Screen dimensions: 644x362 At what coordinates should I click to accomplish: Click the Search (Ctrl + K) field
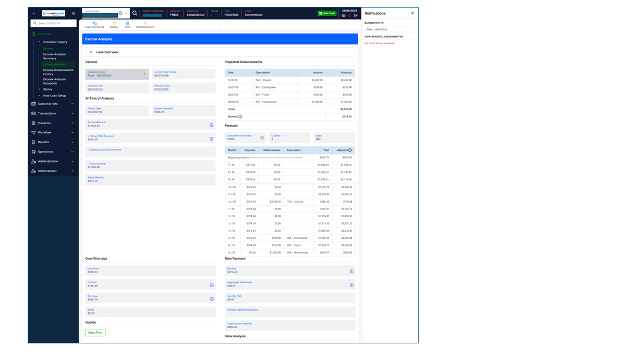53,23
